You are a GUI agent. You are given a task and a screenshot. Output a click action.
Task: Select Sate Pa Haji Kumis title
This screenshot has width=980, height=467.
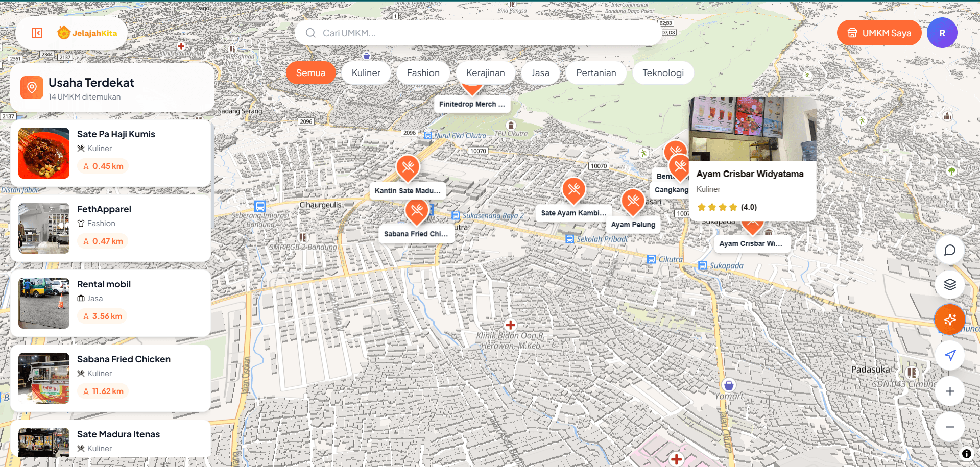coord(116,134)
